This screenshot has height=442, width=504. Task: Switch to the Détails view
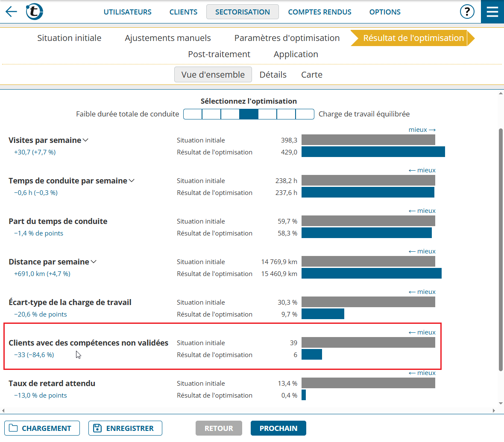[273, 75]
